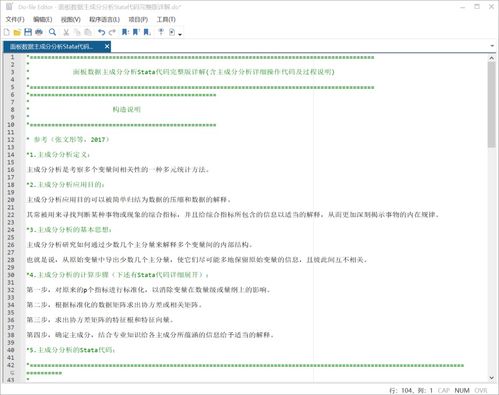499x395 pixels.
Task: Click the OVR indicator in status bar
Action: point(481,390)
